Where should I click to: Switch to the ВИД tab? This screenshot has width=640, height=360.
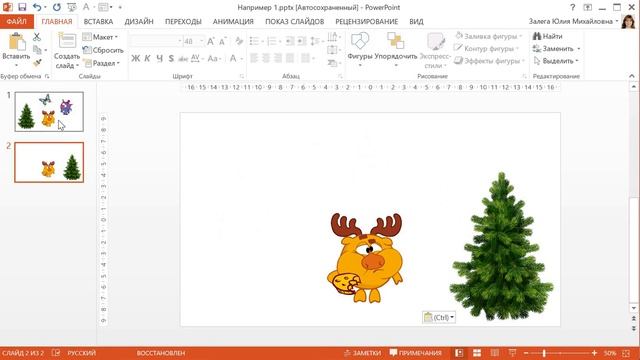[x=416, y=22]
